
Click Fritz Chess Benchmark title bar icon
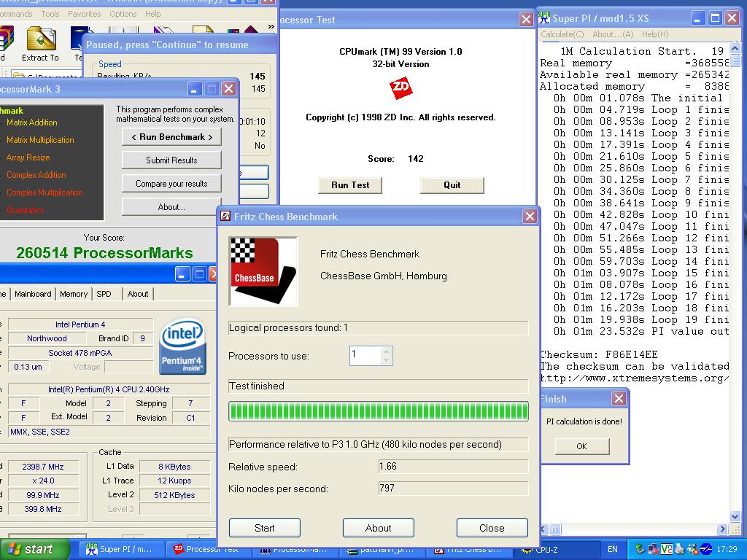coord(226,217)
